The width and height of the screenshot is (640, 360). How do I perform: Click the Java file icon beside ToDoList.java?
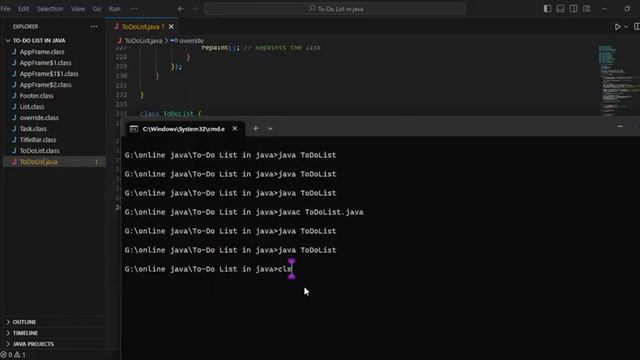click(x=14, y=162)
